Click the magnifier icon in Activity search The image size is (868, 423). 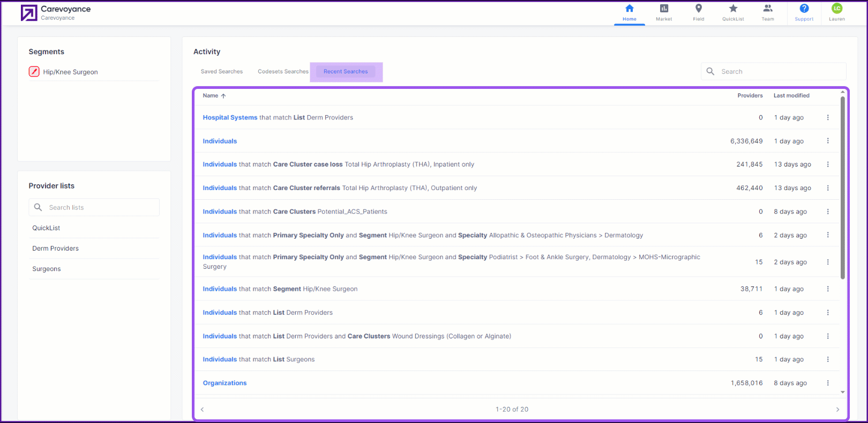pyautogui.click(x=710, y=71)
